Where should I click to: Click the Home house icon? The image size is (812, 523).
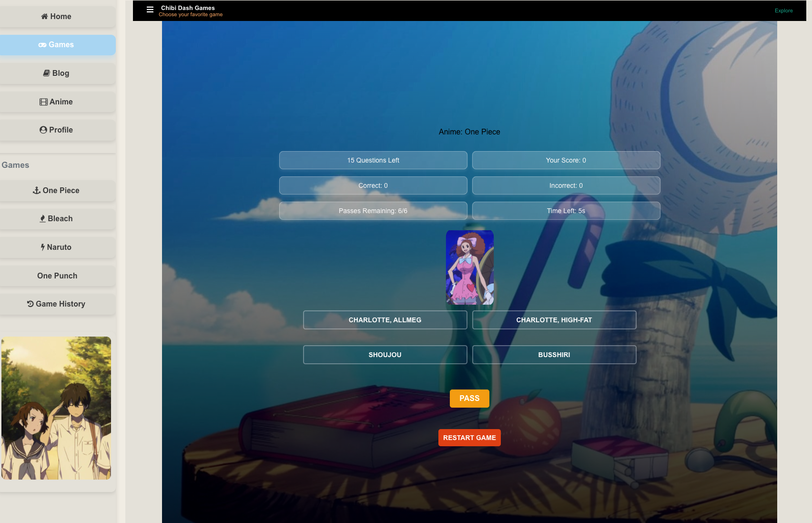point(44,17)
